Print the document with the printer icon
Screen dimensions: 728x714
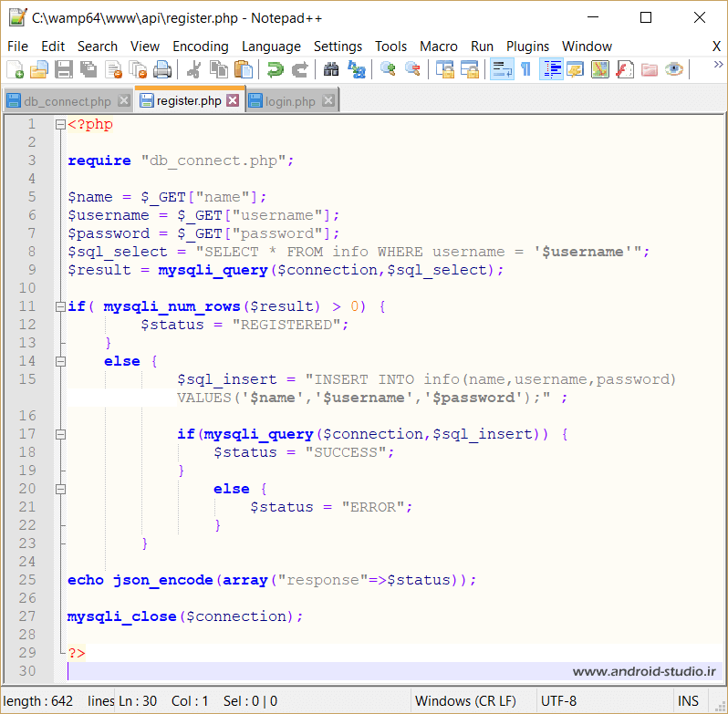point(162,69)
